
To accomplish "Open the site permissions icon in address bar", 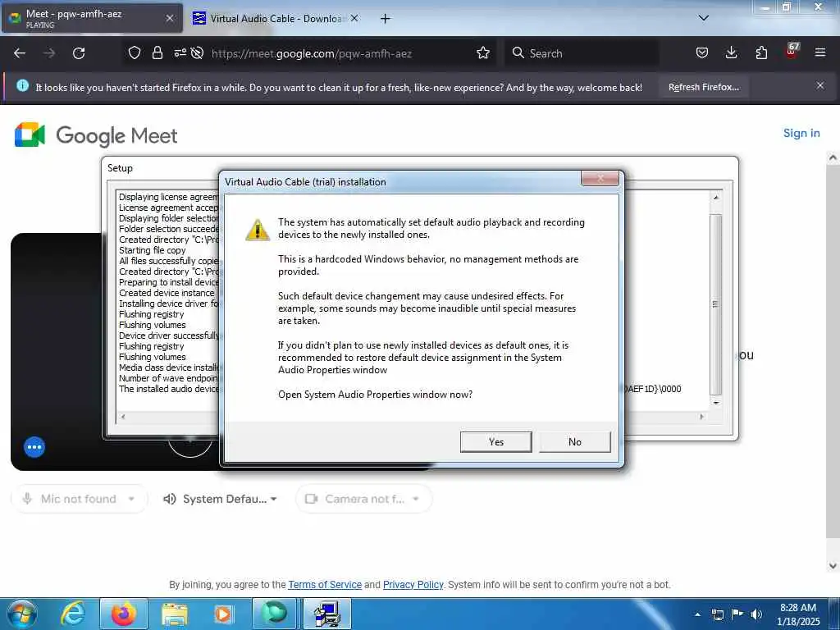I will point(180,53).
